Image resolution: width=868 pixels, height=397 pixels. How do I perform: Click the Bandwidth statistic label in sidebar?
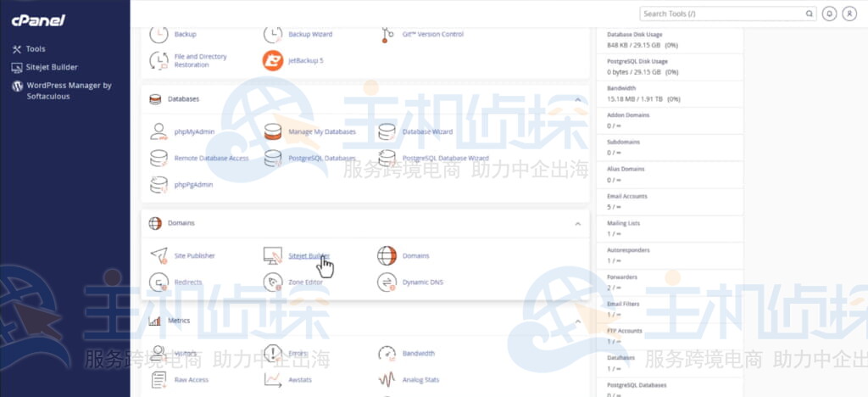pyautogui.click(x=621, y=88)
